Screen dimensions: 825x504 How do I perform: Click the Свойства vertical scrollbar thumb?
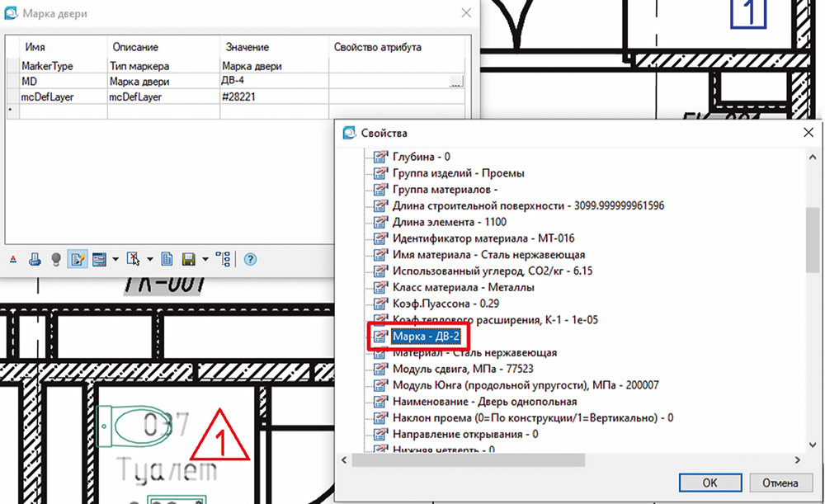click(813, 240)
